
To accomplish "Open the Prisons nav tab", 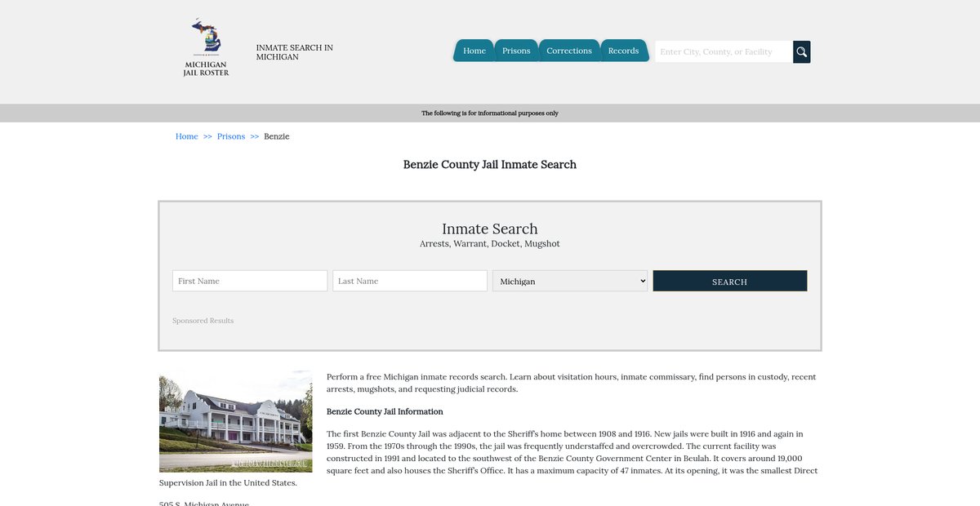I will coord(516,51).
